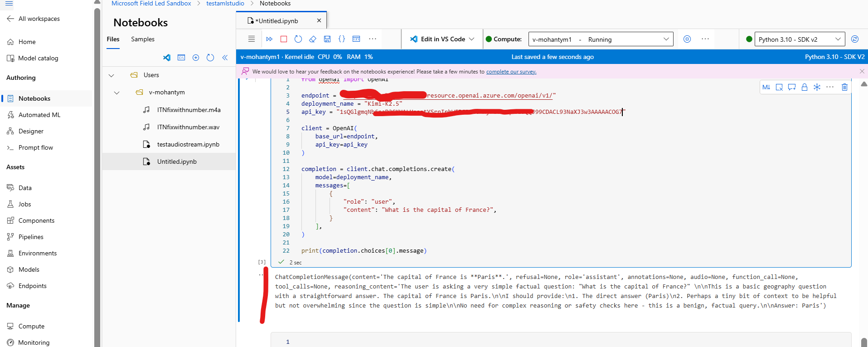The image size is (868, 347).
Task: Add new file with plus icon
Action: [196, 58]
